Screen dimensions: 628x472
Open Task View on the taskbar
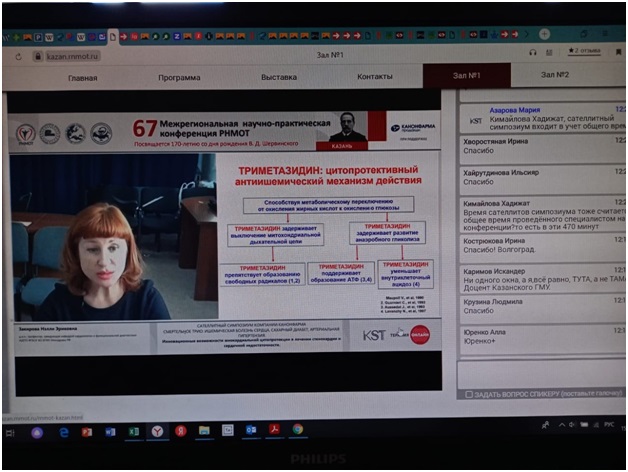[x=10, y=433]
